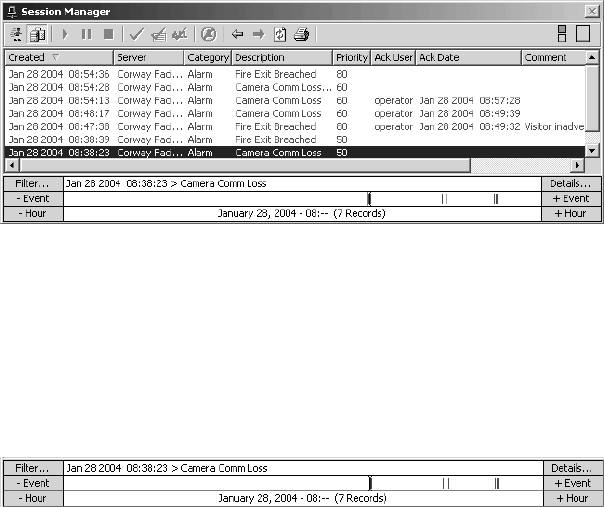Click the forward arrow icon in the toolbar
Screen dimensions: 604x507
pos(258,34)
